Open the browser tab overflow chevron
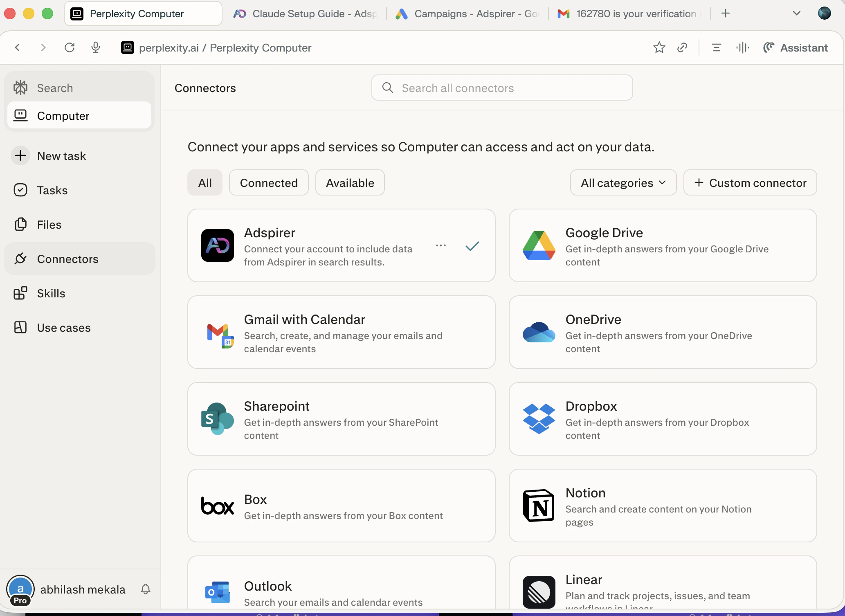The width and height of the screenshot is (845, 616). pos(796,13)
